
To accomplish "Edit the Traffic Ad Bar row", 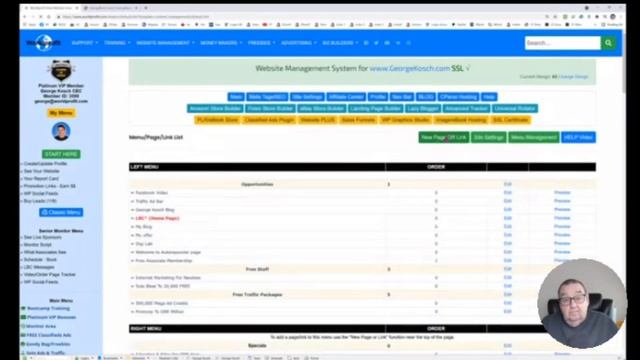I will (507, 201).
